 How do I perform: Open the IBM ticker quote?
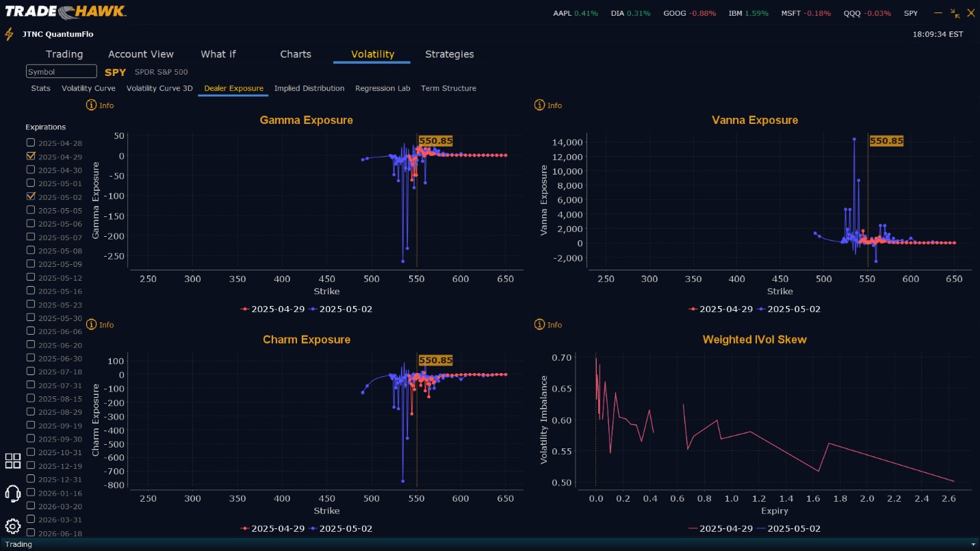click(x=749, y=13)
